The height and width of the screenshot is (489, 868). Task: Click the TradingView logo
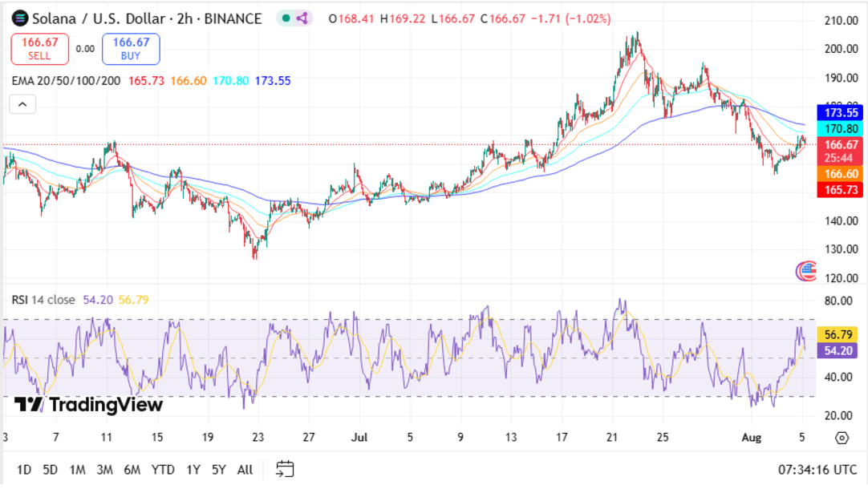pos(88,405)
